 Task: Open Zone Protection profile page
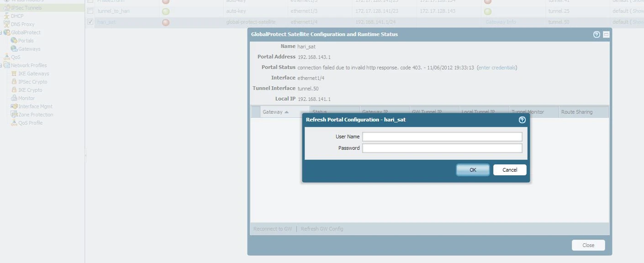click(x=36, y=115)
